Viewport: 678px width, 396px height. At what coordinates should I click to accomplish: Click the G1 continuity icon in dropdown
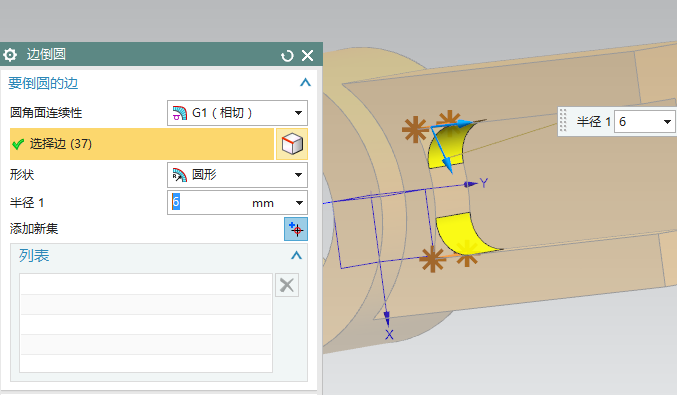[179, 113]
